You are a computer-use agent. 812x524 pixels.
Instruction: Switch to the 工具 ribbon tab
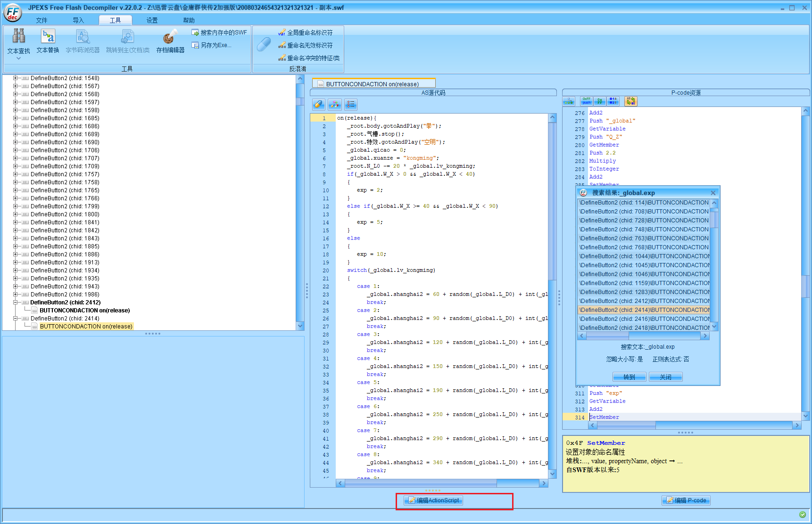tap(116, 20)
